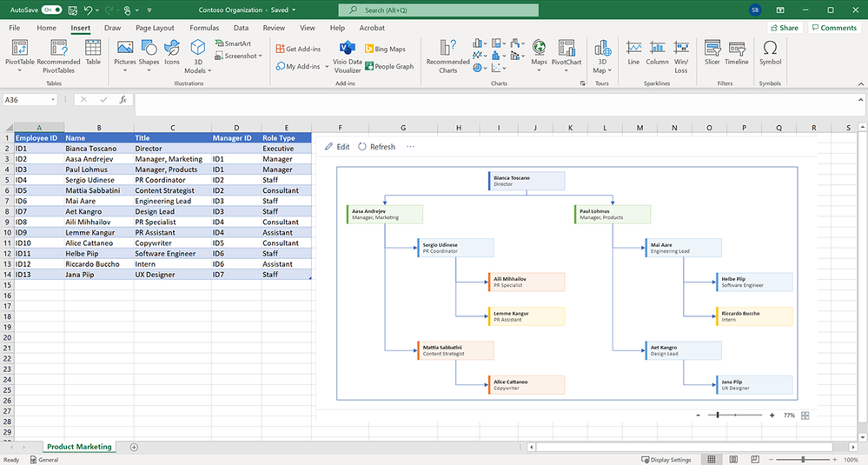Switch to Normal view in status bar
Screen dimensions: 868x465
coord(712,460)
